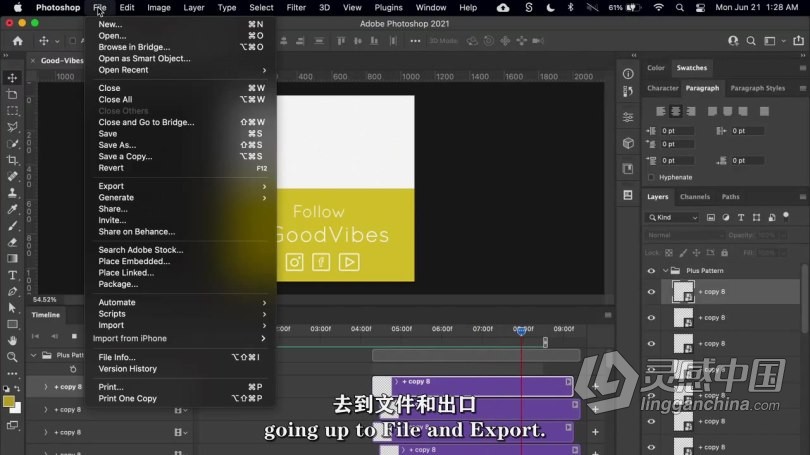Switch to the Channels tab
This screenshot has width=810, height=455.
(x=695, y=197)
